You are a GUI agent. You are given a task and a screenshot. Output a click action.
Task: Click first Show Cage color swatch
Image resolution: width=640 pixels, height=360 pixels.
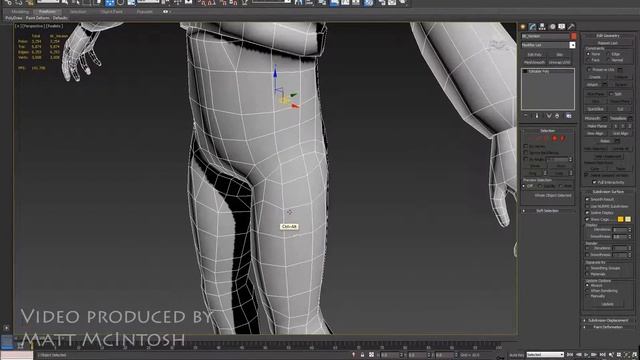(x=620, y=219)
